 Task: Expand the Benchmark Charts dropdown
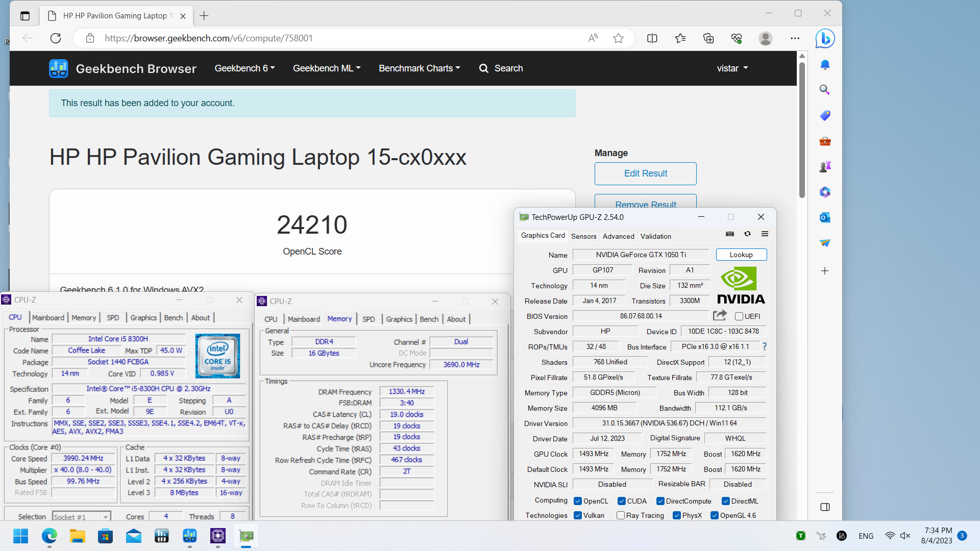[x=420, y=68]
